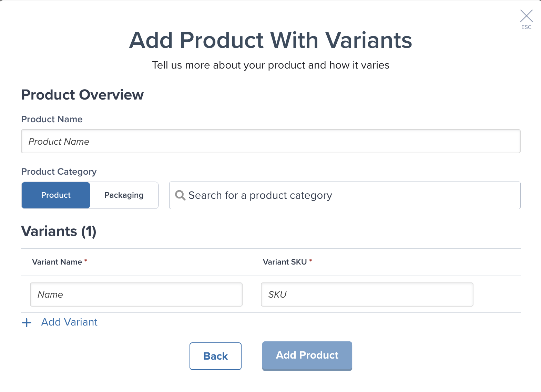Select the highlighted Product toggle button
This screenshot has height=392, width=541.
tap(55, 195)
